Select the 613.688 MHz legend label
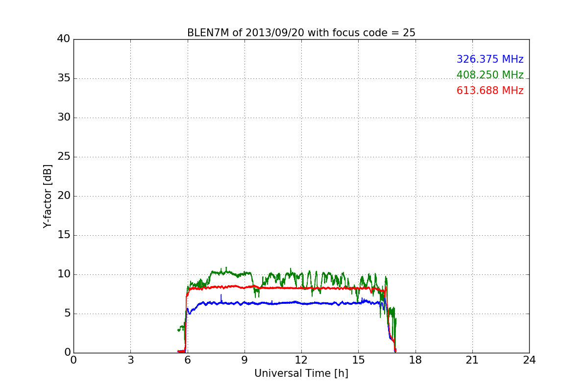 (490, 91)
